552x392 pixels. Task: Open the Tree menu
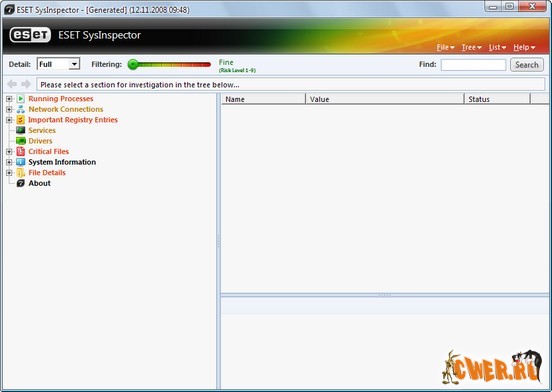[x=472, y=47]
